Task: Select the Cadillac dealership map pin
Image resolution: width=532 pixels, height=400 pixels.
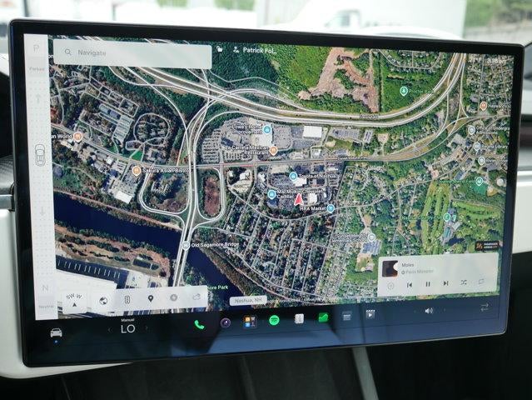Action: click(271, 194)
